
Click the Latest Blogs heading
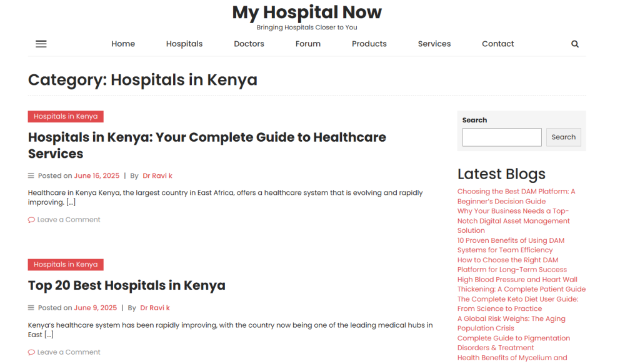coord(501,174)
